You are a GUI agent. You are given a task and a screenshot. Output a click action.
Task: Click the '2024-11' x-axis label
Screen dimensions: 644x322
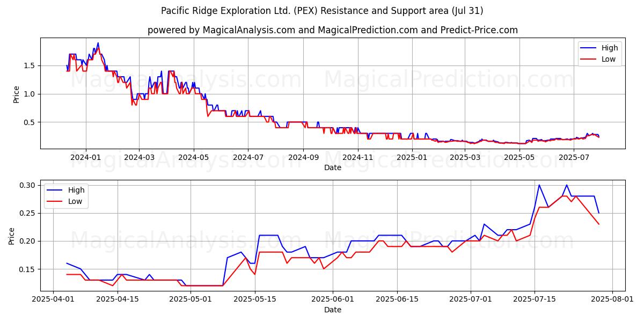tap(357, 157)
